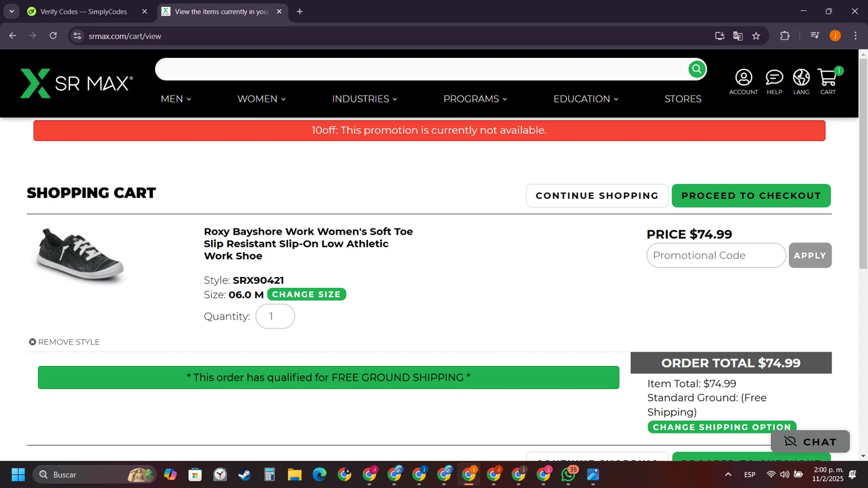Screen dimensions: 868x488
Task: Open a new browser tab with plus
Action: 300,12
